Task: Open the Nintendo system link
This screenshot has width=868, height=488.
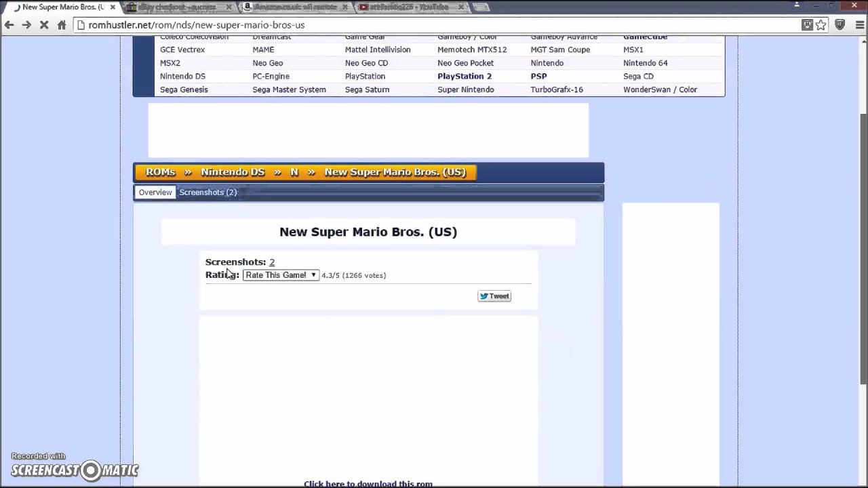Action: [547, 63]
